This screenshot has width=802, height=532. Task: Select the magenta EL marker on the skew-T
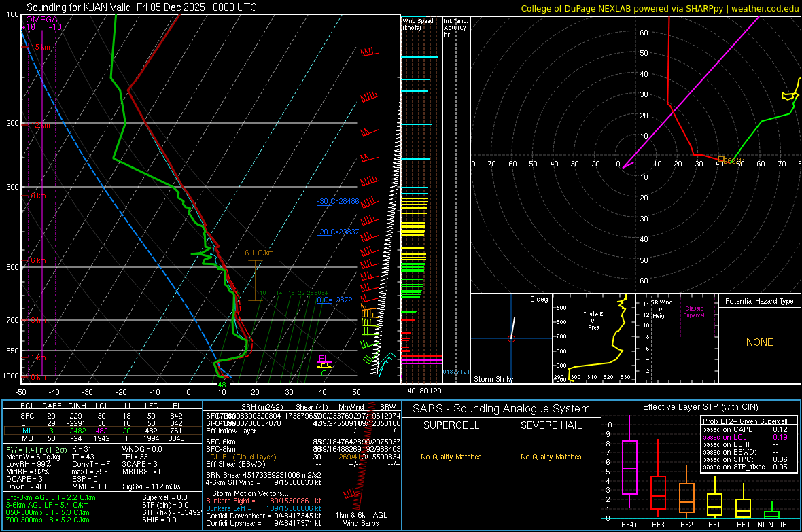[x=323, y=358]
